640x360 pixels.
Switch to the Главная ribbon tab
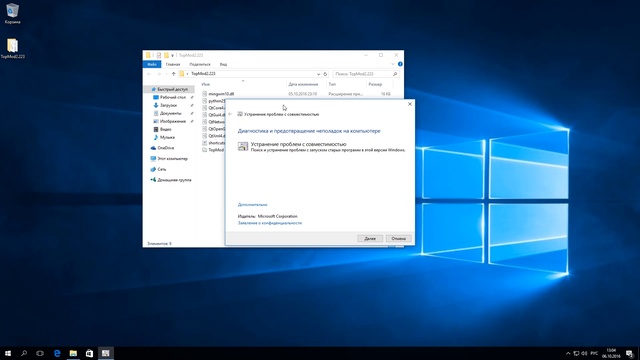[x=173, y=64]
